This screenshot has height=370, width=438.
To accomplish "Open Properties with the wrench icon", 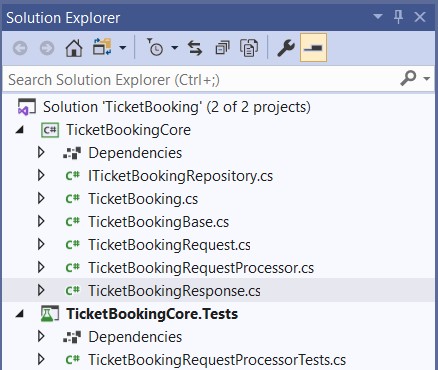I will pos(286,48).
